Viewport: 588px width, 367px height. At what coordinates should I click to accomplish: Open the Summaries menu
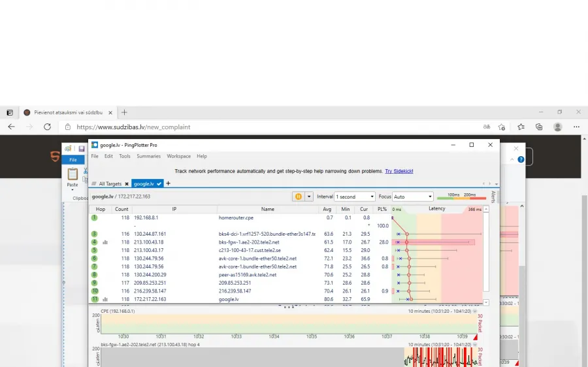148,156
